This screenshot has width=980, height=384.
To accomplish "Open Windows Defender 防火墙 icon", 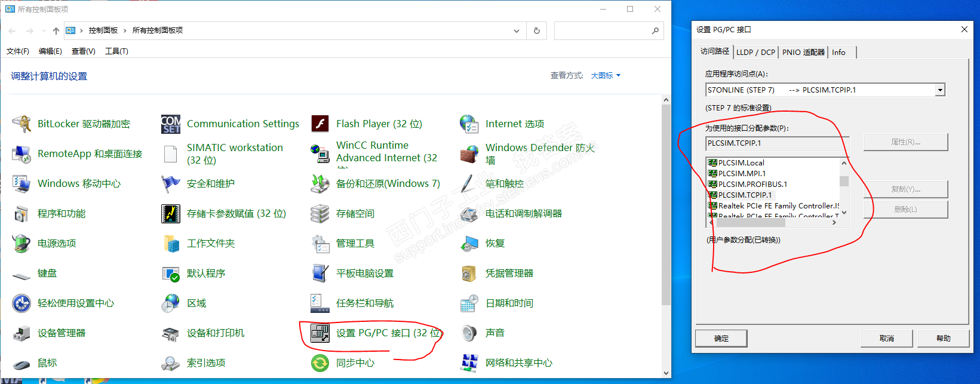I will coord(469,153).
